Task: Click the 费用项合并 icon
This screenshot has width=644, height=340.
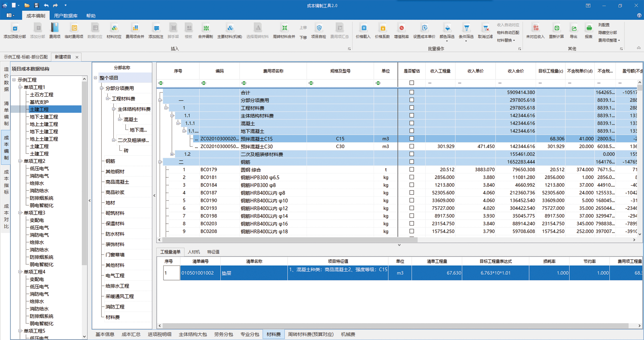Action: 135,28
